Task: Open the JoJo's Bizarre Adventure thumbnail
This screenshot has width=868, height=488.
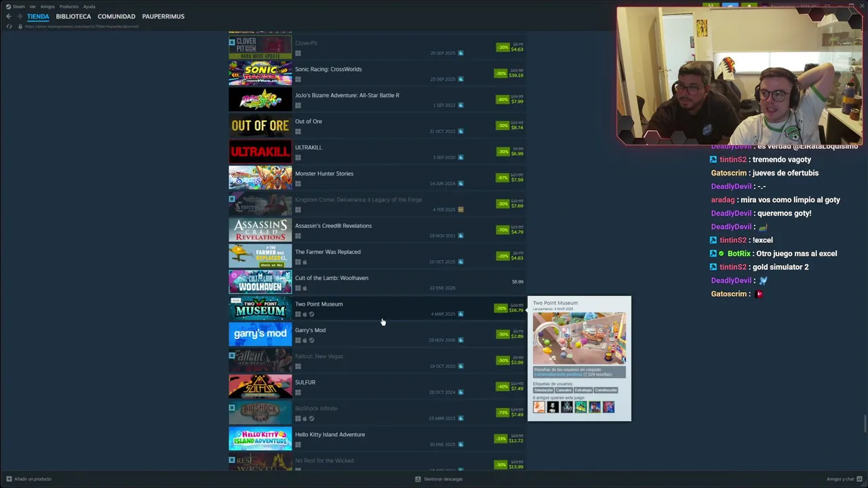Action: coord(260,100)
